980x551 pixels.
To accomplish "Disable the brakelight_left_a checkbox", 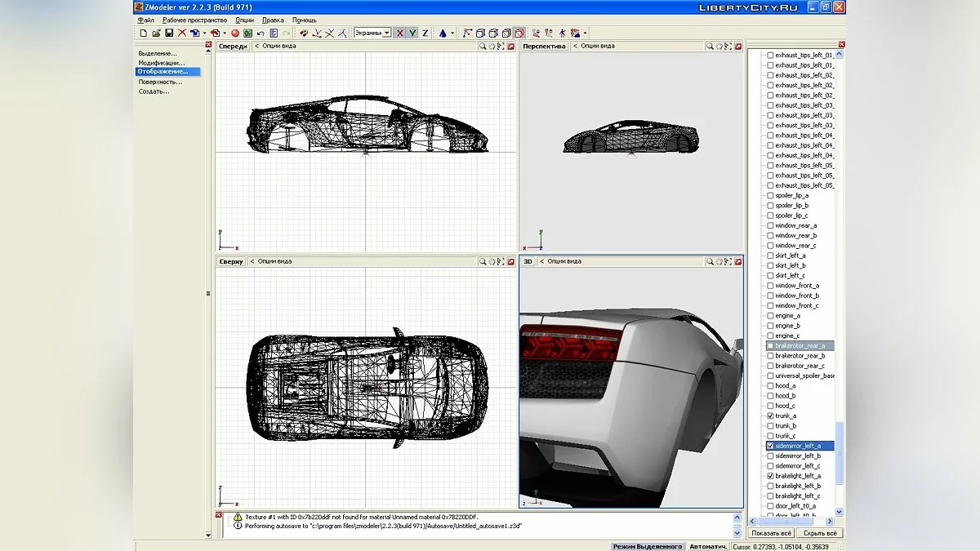I will coord(768,475).
